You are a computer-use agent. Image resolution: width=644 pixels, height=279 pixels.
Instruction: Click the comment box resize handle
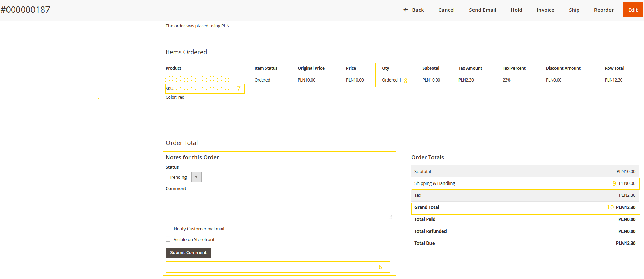coord(390,217)
